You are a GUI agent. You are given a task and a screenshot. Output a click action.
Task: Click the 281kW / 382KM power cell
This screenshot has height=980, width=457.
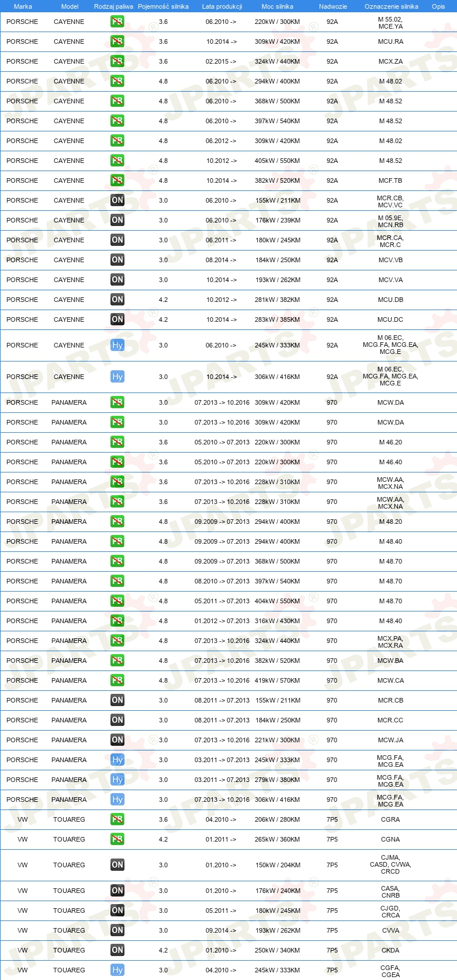(x=278, y=300)
